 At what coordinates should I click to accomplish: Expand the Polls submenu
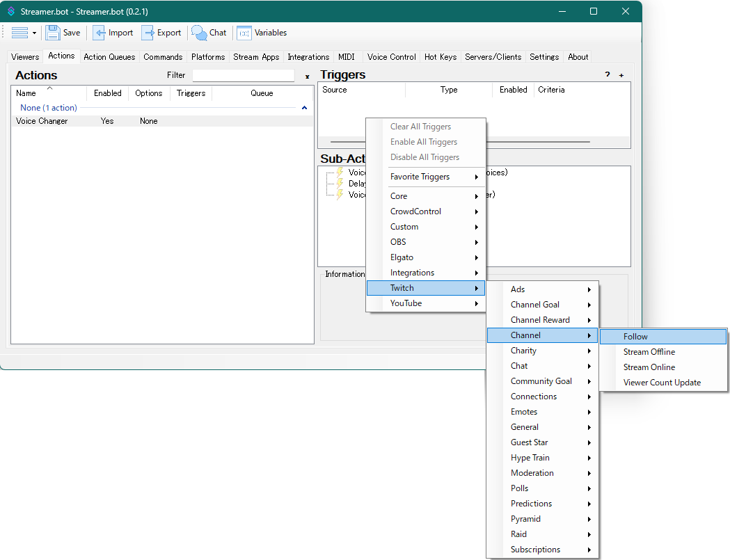[x=542, y=488]
